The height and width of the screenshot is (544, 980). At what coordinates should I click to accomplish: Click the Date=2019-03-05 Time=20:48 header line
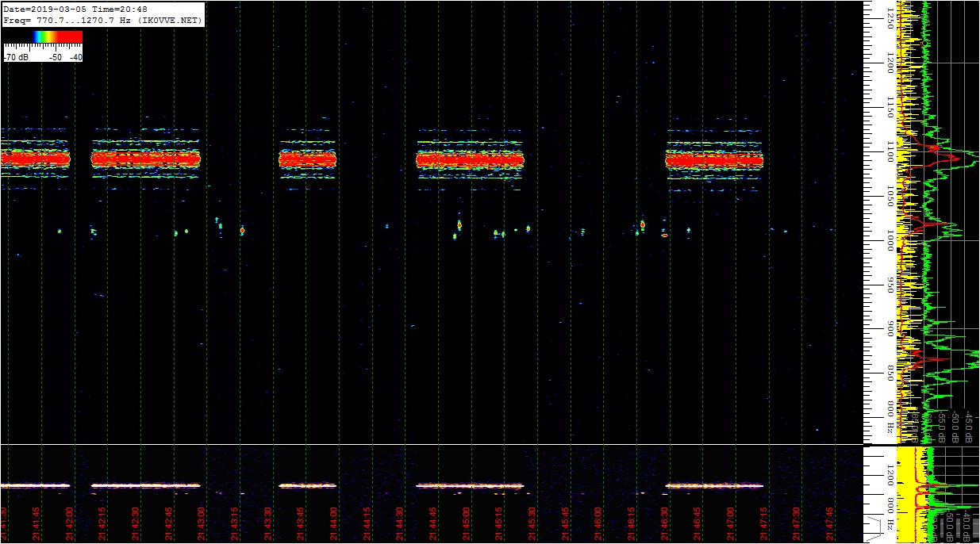coord(75,10)
